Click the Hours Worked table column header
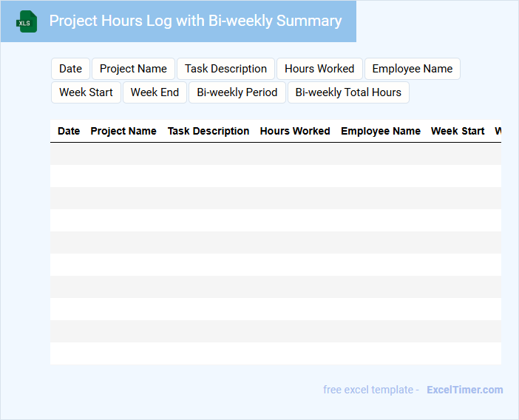The image size is (519, 420). 295,131
